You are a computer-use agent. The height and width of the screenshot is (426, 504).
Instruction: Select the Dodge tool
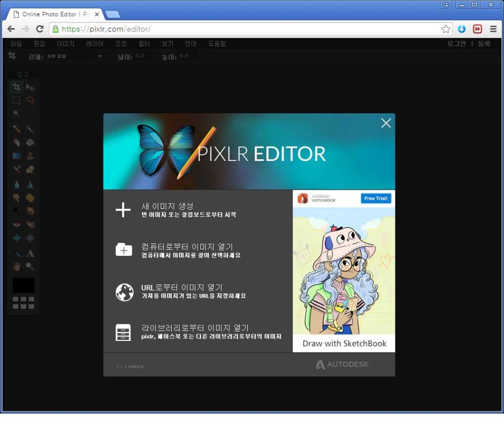coord(17,211)
